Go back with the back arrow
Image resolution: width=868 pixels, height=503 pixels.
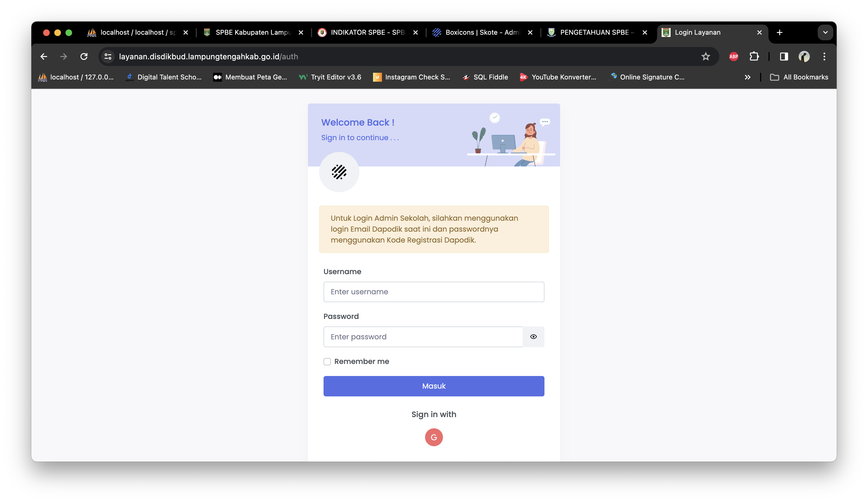coord(44,57)
